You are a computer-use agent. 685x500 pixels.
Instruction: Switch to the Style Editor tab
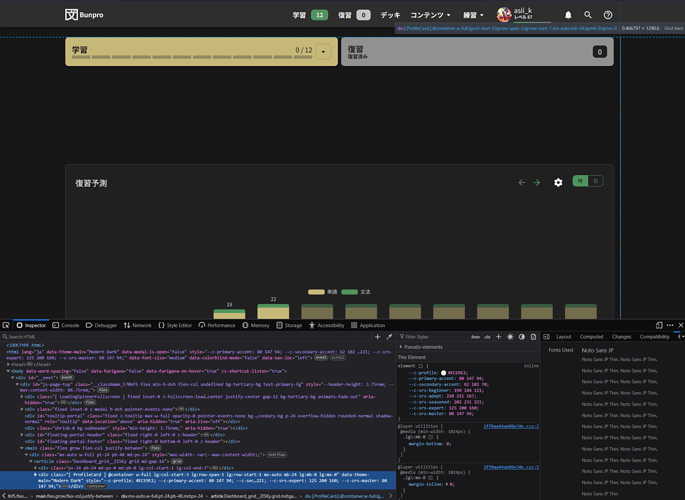(175, 325)
